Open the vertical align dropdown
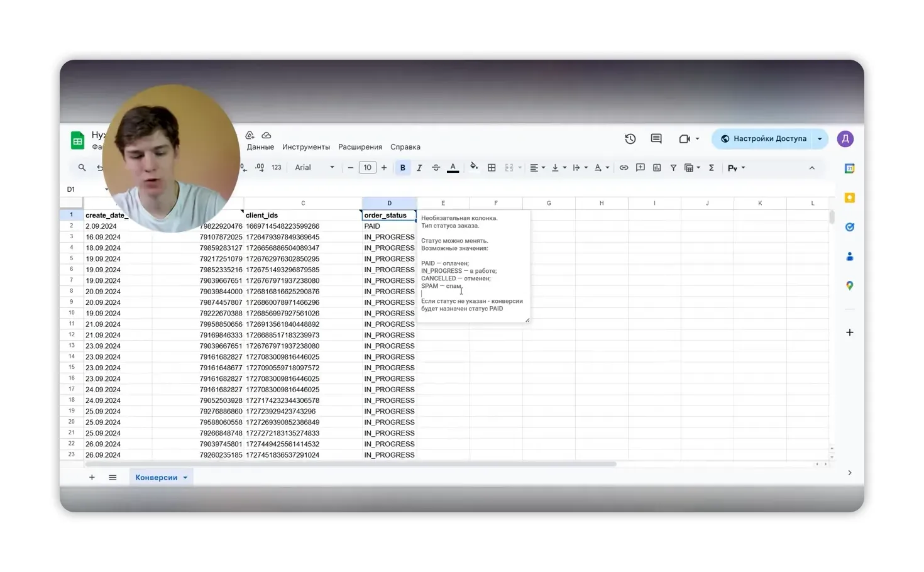 pyautogui.click(x=559, y=168)
